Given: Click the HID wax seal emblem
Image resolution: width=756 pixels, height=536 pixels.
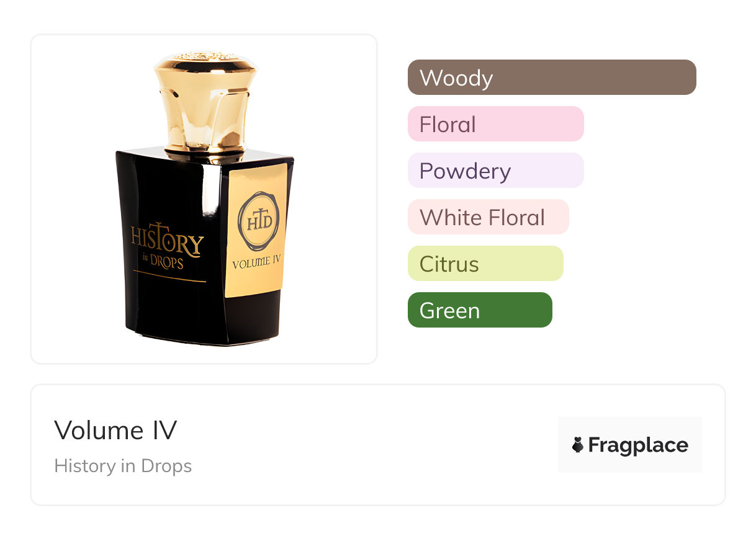Looking at the screenshot, I should click(258, 221).
